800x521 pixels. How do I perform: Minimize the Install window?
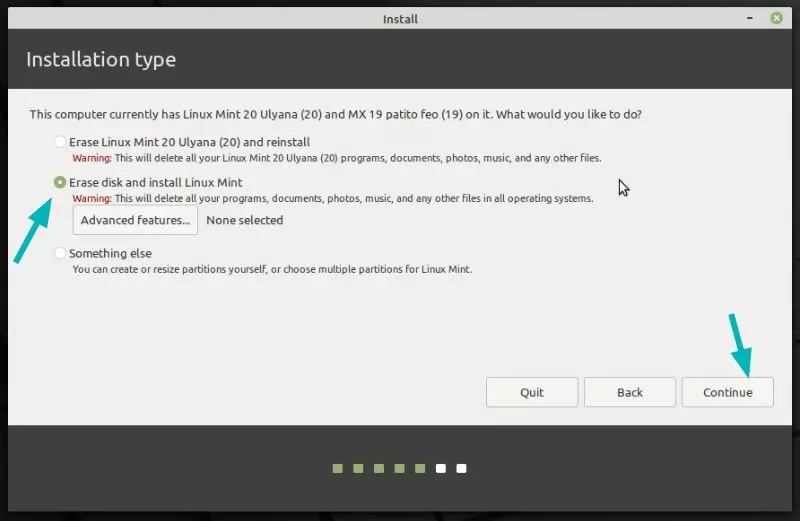(749, 18)
